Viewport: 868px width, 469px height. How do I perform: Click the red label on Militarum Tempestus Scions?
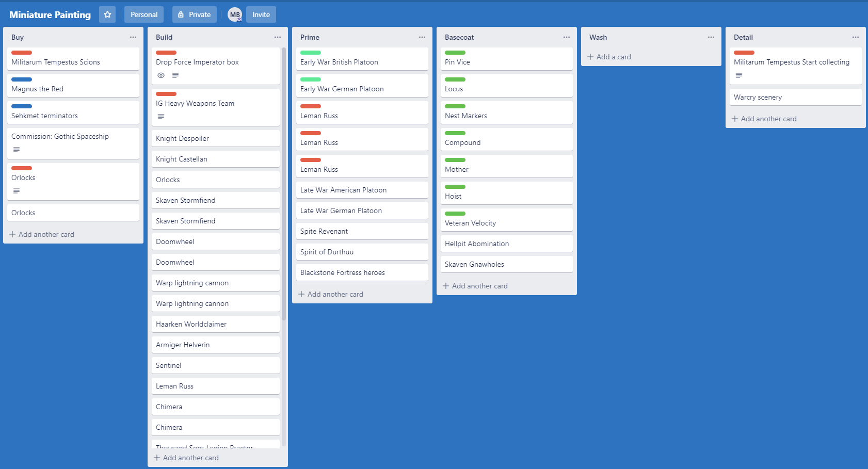click(x=22, y=53)
